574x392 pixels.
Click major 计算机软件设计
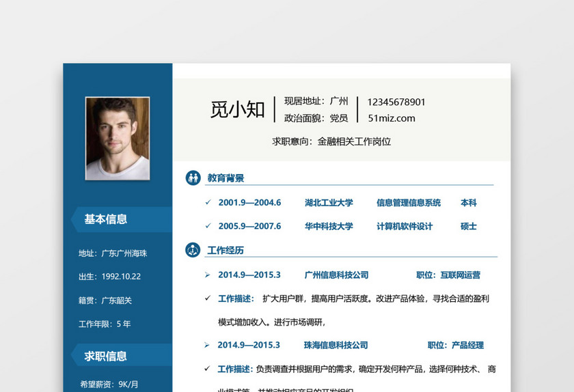pos(405,226)
